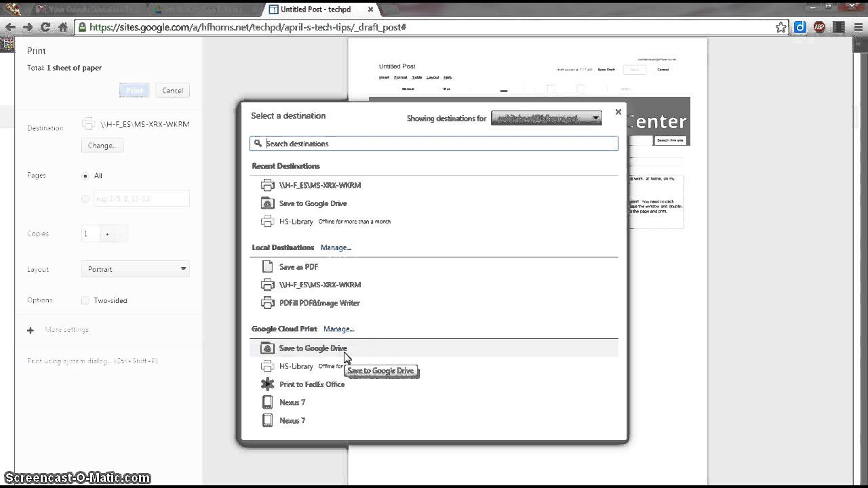
Task: Close the Select a destination dialog
Action: tap(618, 112)
